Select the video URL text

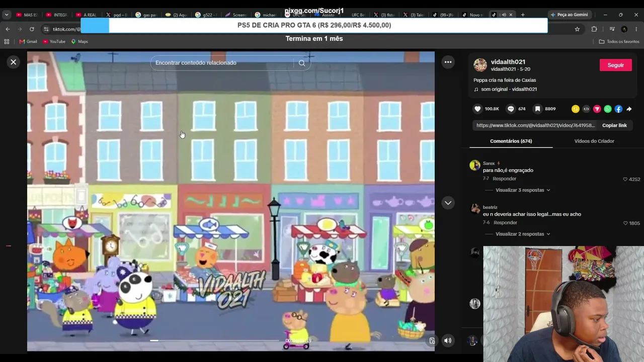coord(535,125)
